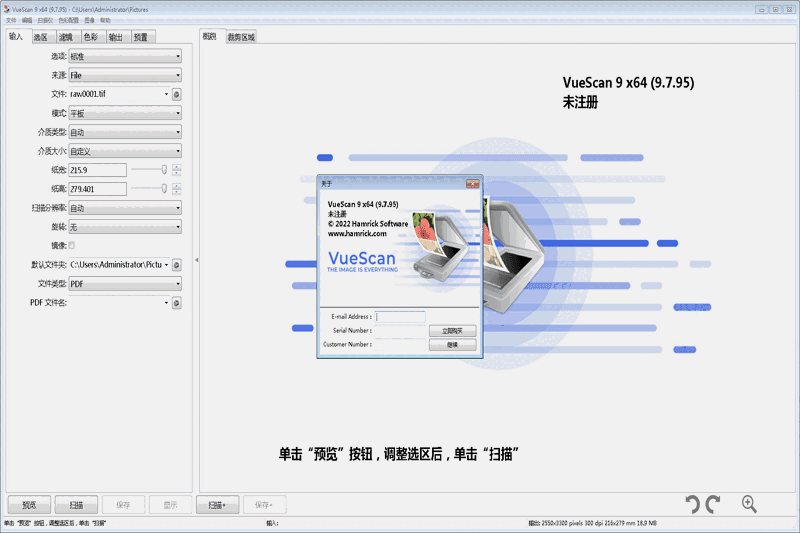The width and height of the screenshot is (800, 533).
Task: Open the 文件 menu
Action: tap(11, 20)
